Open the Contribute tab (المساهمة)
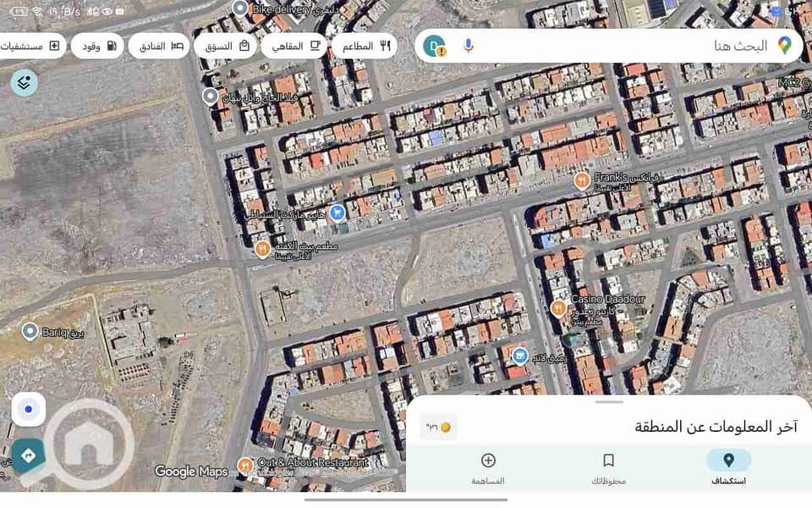The height and width of the screenshot is (508, 812). click(x=488, y=468)
